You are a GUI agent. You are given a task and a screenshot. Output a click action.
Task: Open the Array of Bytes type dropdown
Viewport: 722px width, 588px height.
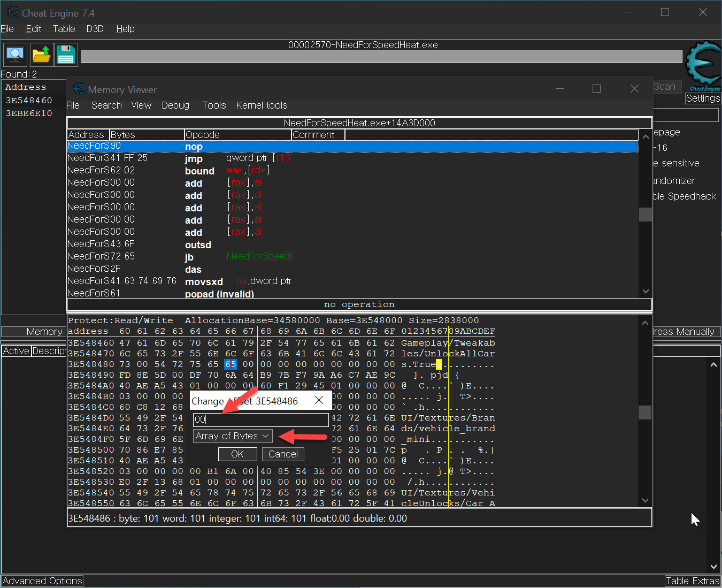click(x=233, y=436)
